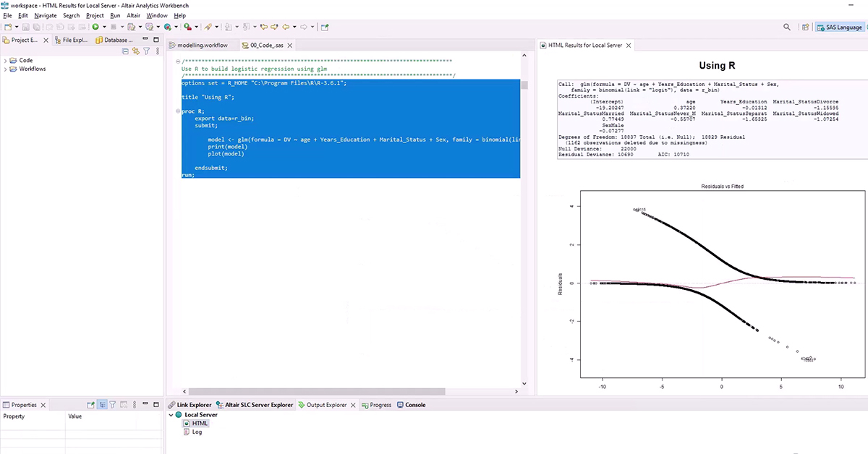Run the program using the green Run icon
The width and height of the screenshot is (868, 454).
[x=95, y=27]
